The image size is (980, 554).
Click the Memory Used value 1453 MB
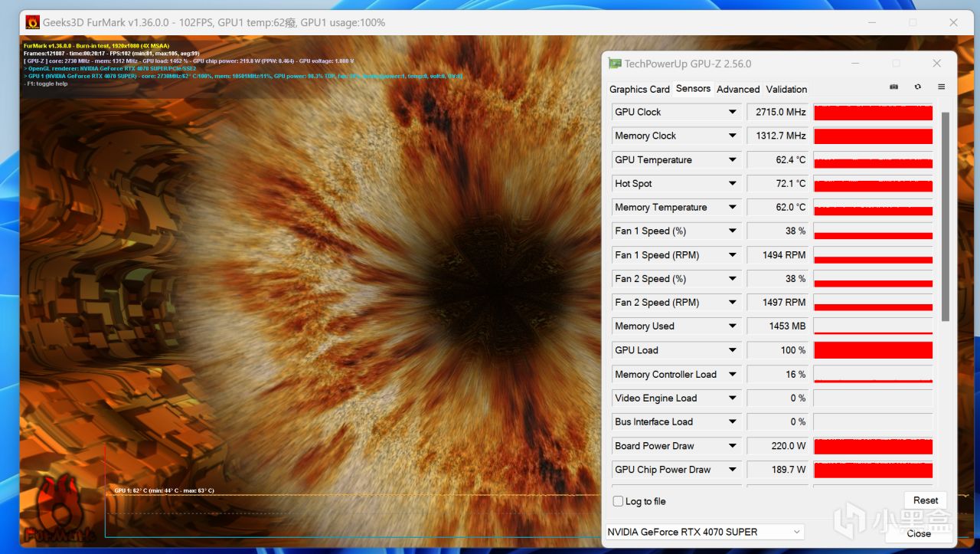(778, 326)
